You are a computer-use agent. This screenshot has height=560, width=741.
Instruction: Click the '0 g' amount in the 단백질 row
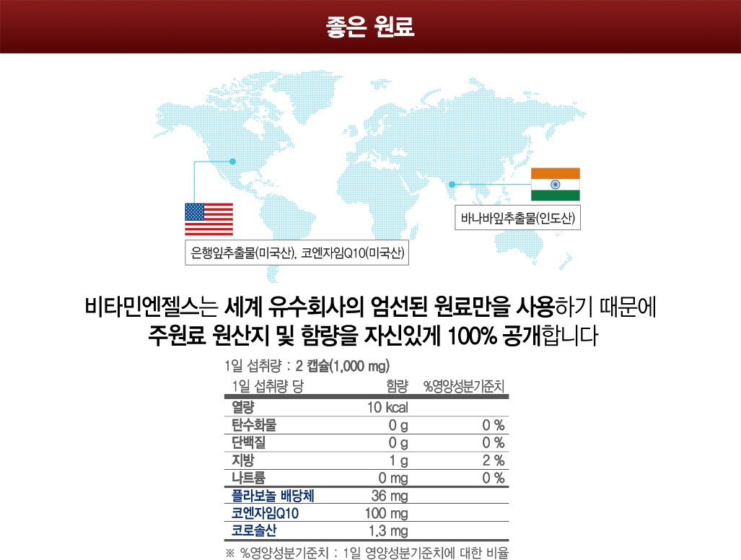tap(398, 443)
